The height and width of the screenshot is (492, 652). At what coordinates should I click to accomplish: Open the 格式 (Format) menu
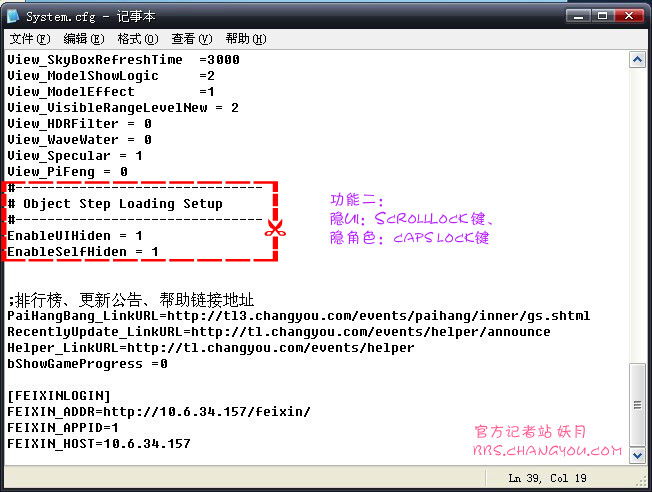click(x=137, y=39)
